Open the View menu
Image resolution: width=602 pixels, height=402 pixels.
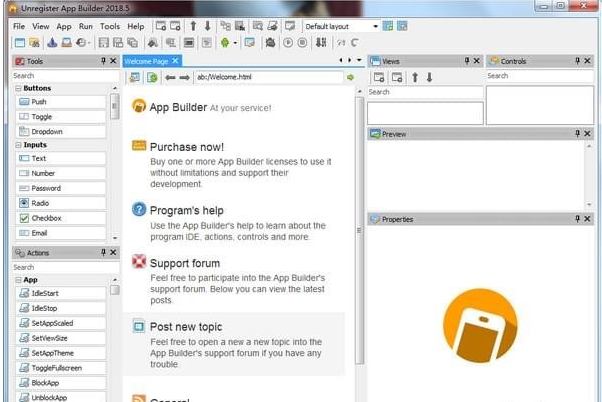(x=41, y=26)
